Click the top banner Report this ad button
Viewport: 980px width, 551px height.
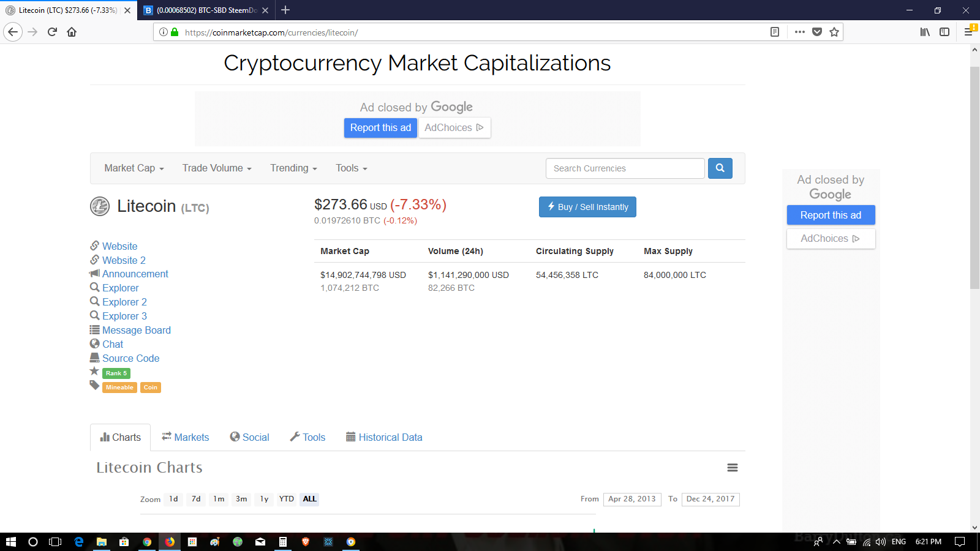point(380,127)
